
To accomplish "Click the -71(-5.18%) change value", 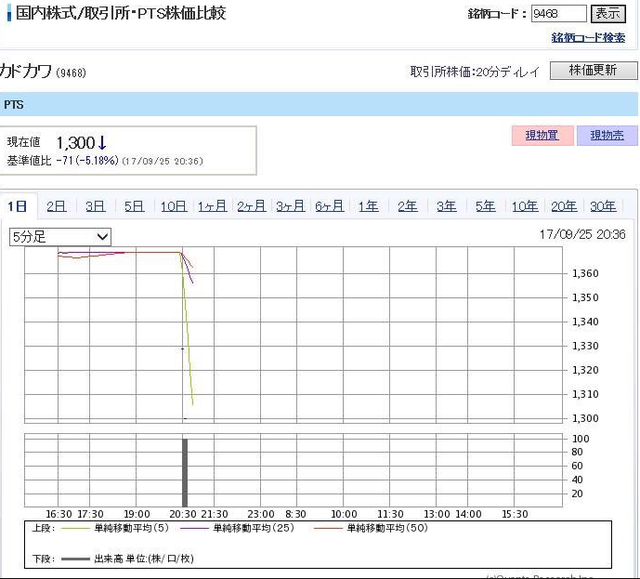I will [87, 161].
